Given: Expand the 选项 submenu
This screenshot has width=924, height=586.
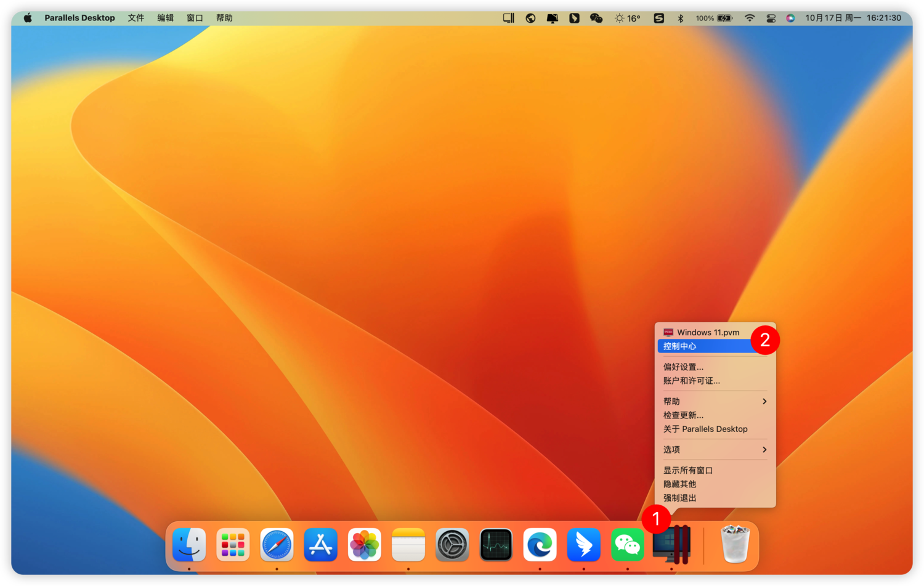Looking at the screenshot, I should point(715,450).
